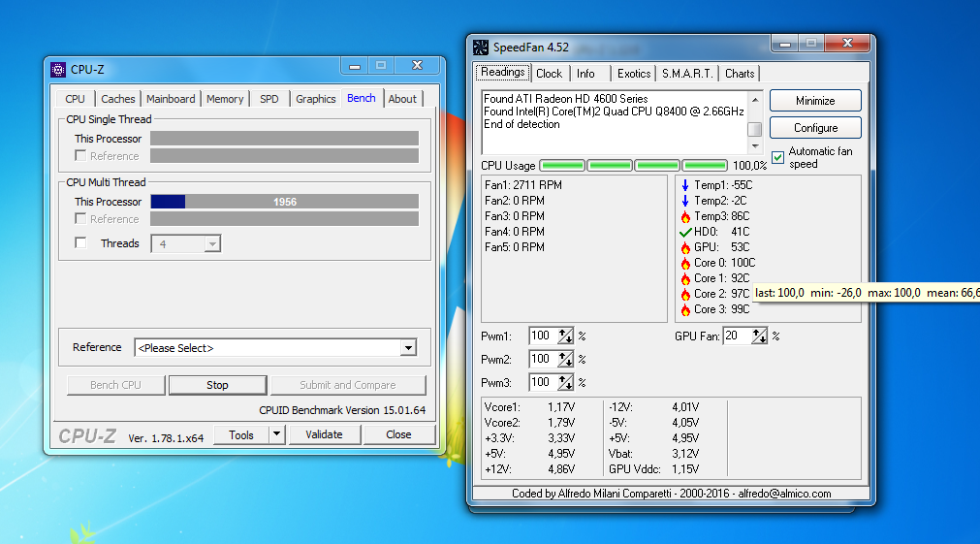The width and height of the screenshot is (980, 544).
Task: Click the flame icon beside Core 2
Action: pyautogui.click(x=685, y=294)
